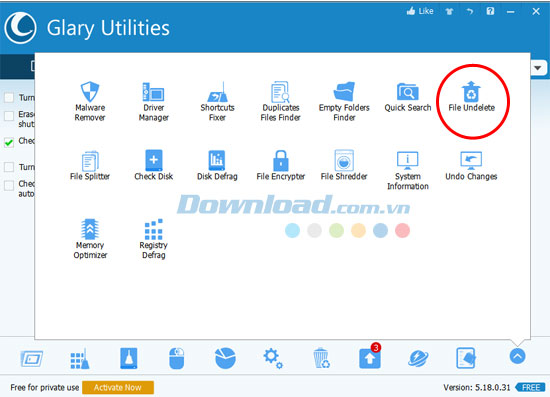
Task: Open File Encrypter tool
Action: tap(281, 166)
